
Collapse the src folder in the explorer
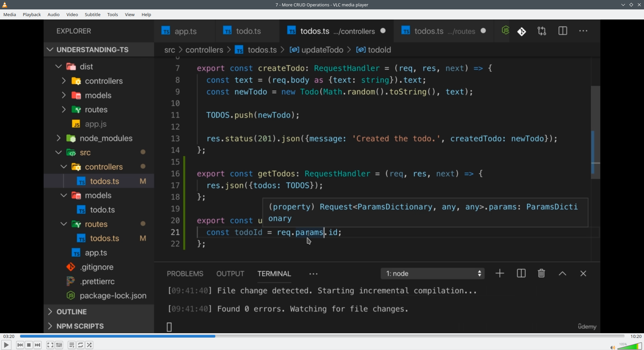(58, 152)
